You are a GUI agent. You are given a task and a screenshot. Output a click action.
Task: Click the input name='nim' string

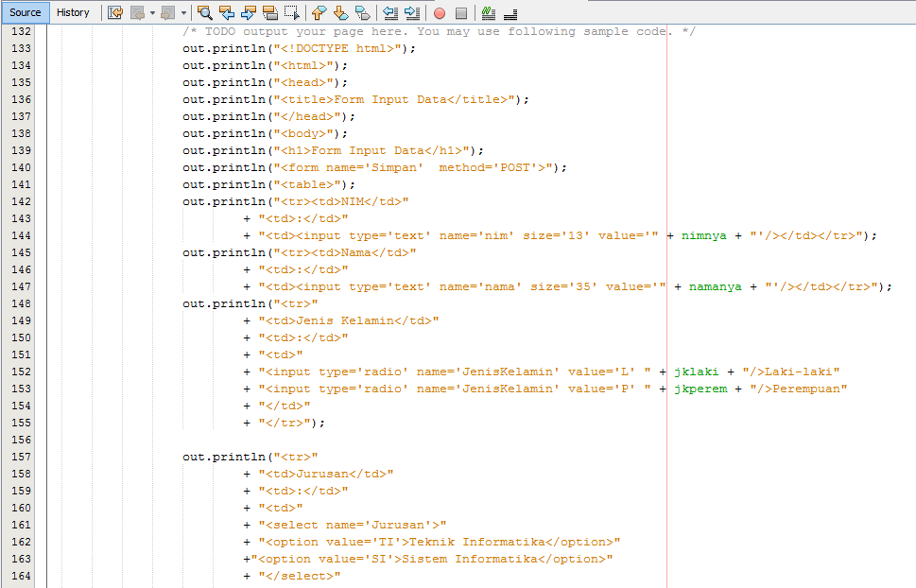point(458,235)
